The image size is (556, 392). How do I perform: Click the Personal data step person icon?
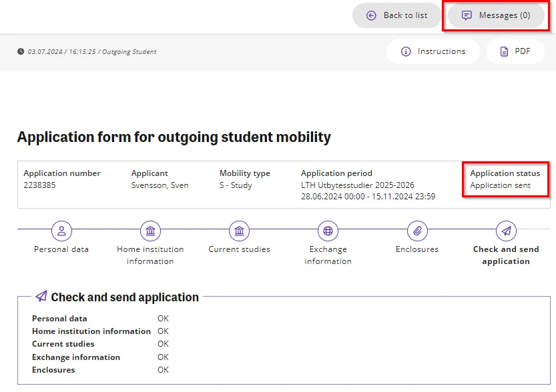coord(61,231)
